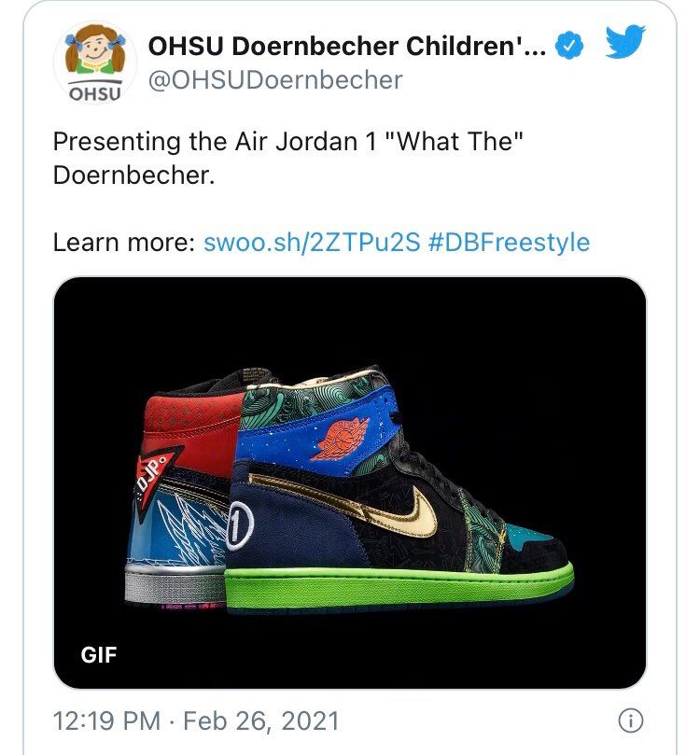The height and width of the screenshot is (755, 700).
Task: Click the OHSU Doernbecher Children's account name
Action: tap(347, 47)
